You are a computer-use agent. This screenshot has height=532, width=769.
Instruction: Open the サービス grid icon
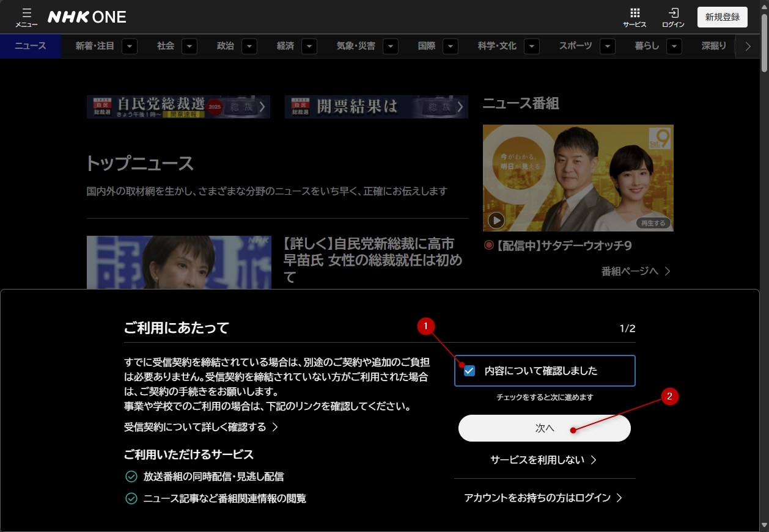click(635, 17)
